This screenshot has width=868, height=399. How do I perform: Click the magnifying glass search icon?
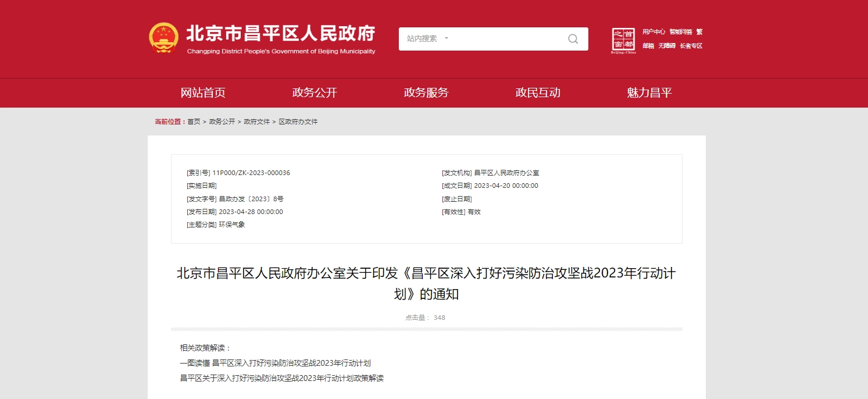click(x=573, y=39)
